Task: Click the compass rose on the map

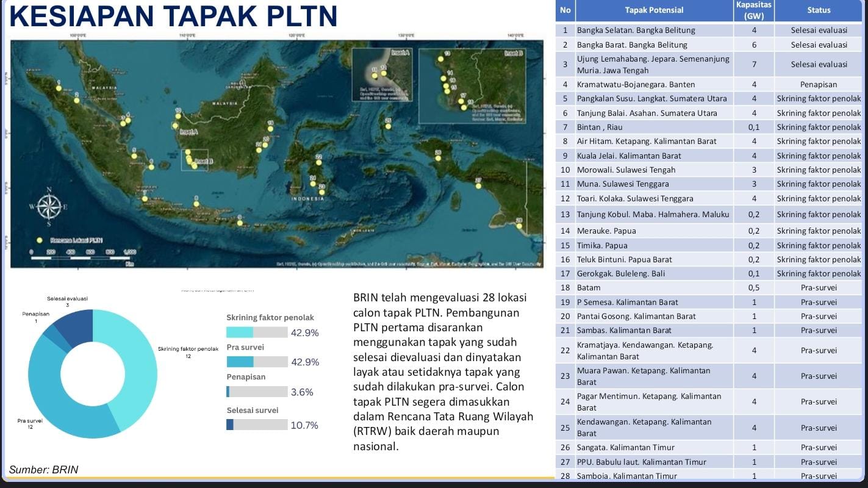Action: tap(49, 206)
